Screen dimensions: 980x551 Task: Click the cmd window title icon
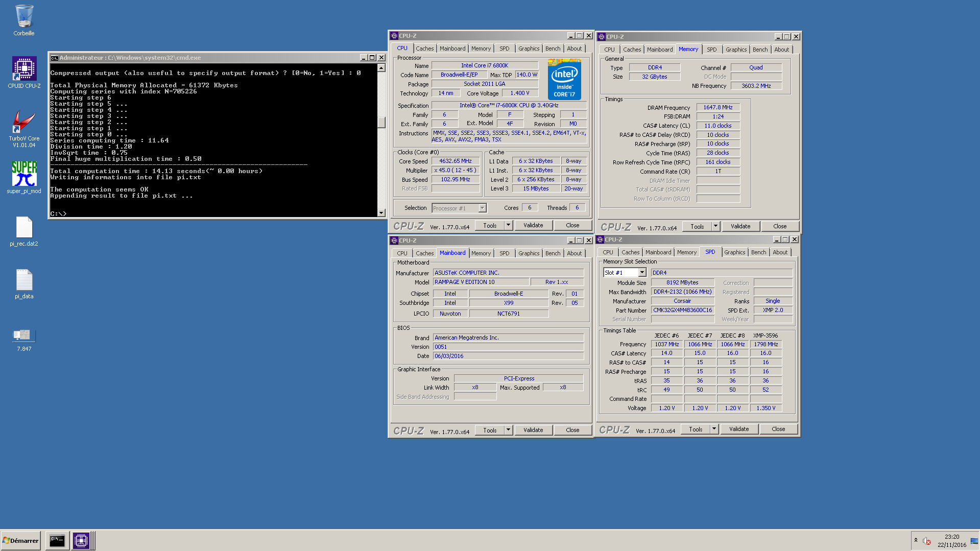(54, 58)
